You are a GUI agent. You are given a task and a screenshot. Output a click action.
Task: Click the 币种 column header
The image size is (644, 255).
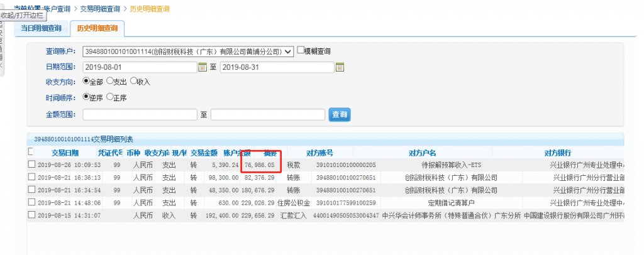[133, 153]
